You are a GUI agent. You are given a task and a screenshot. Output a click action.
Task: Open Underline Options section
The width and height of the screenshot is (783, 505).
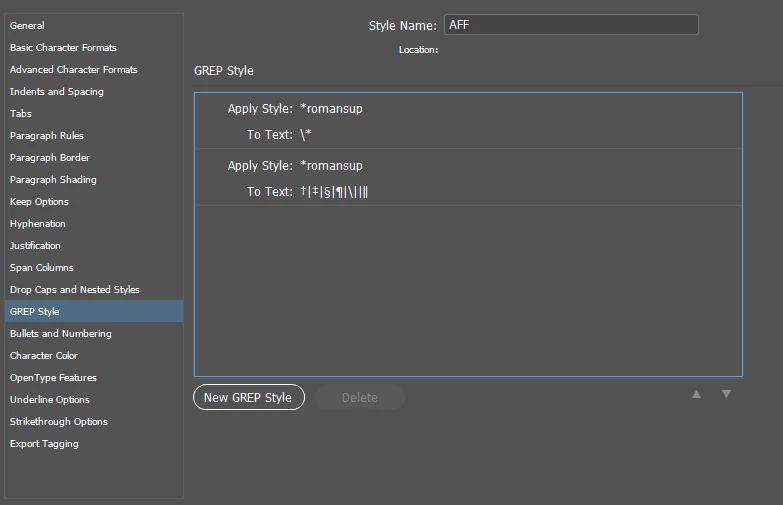(94, 399)
